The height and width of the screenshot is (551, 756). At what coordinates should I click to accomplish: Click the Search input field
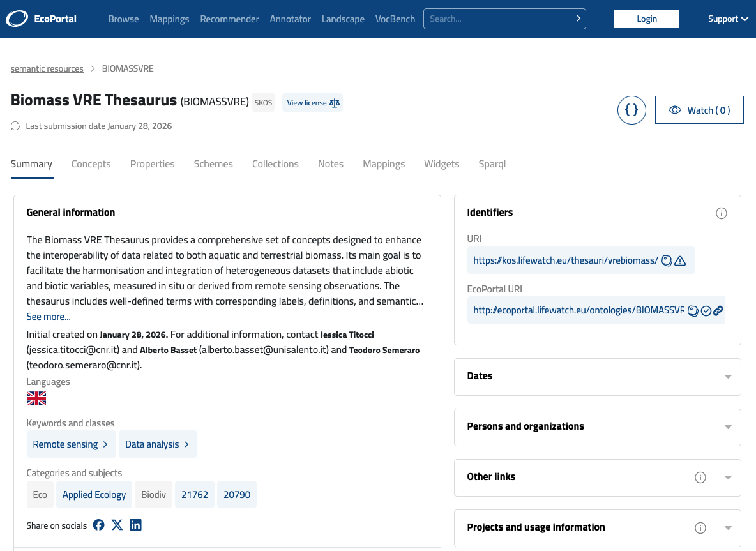(x=498, y=19)
